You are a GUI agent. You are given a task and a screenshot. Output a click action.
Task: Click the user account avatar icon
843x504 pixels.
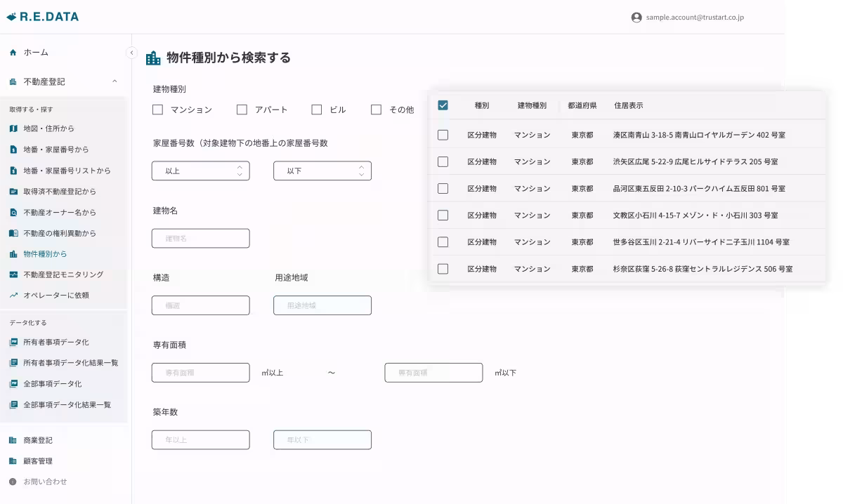coord(636,17)
